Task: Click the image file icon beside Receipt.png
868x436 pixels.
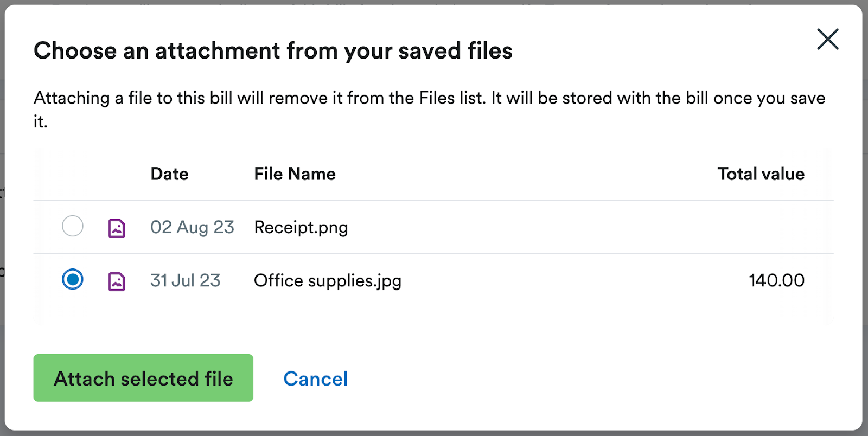Action: [117, 227]
